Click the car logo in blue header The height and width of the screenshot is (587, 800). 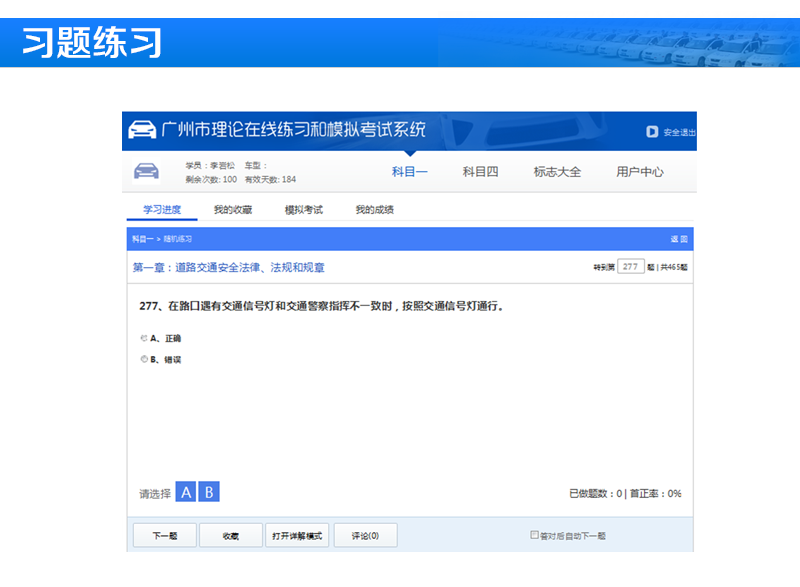coord(143,130)
